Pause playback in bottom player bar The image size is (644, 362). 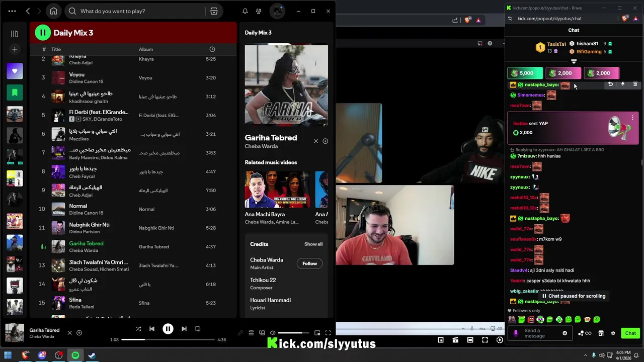[x=168, y=329]
